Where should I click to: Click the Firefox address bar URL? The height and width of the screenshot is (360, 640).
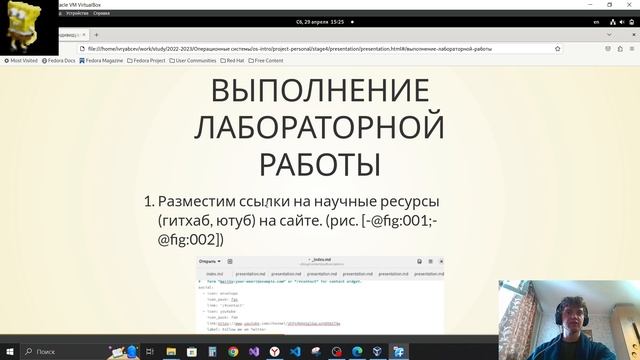pyautogui.click(x=290, y=49)
